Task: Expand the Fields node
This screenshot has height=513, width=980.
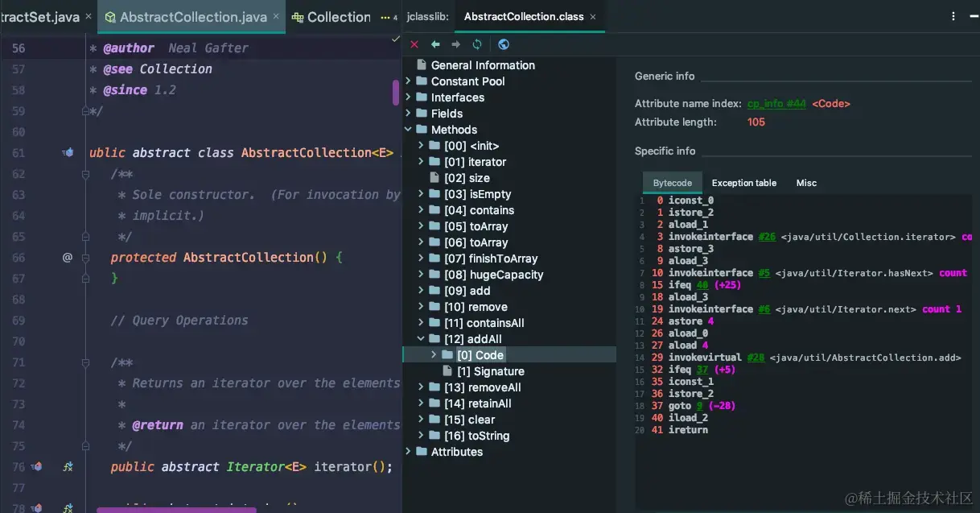Action: tap(409, 114)
